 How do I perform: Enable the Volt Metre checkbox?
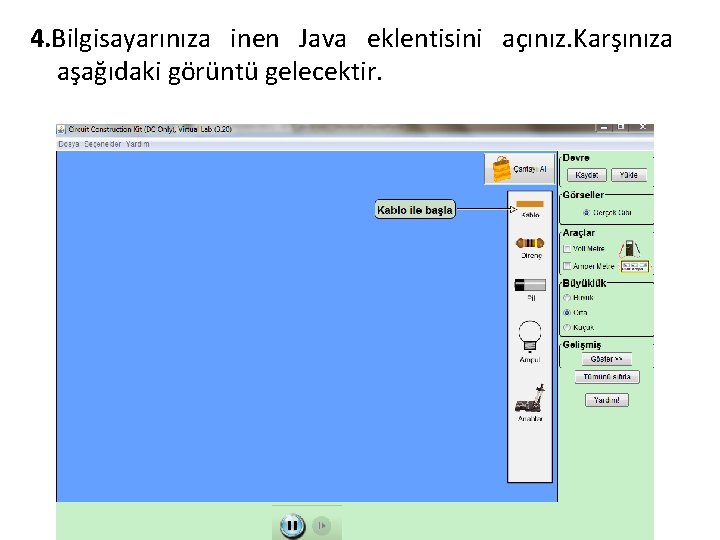pos(567,249)
